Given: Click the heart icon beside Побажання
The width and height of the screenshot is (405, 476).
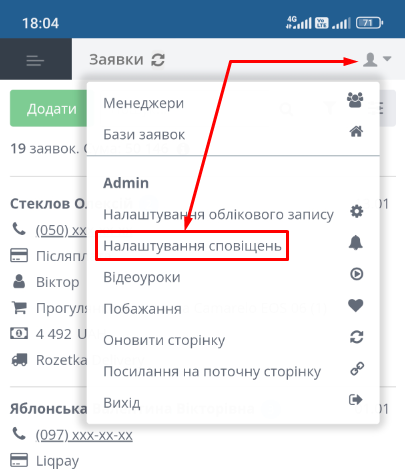Looking at the screenshot, I should pos(356,305).
